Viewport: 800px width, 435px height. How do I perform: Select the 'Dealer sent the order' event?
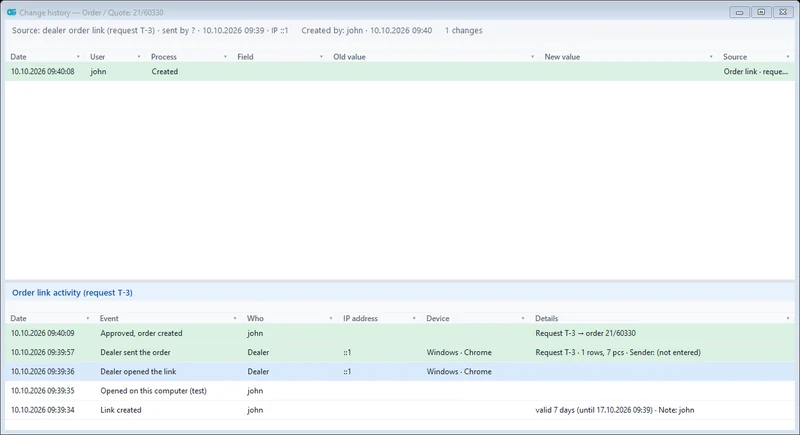(400, 352)
